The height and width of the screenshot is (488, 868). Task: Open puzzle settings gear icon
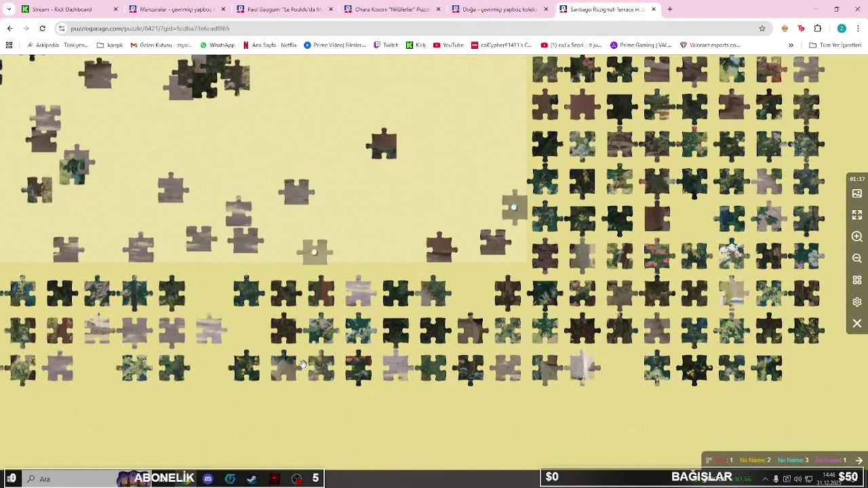857,302
